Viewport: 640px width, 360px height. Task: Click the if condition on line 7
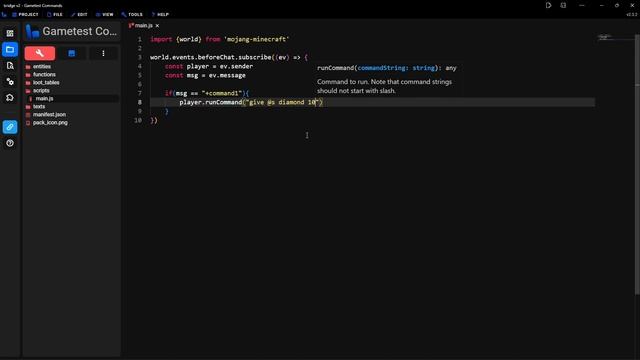(x=207, y=93)
